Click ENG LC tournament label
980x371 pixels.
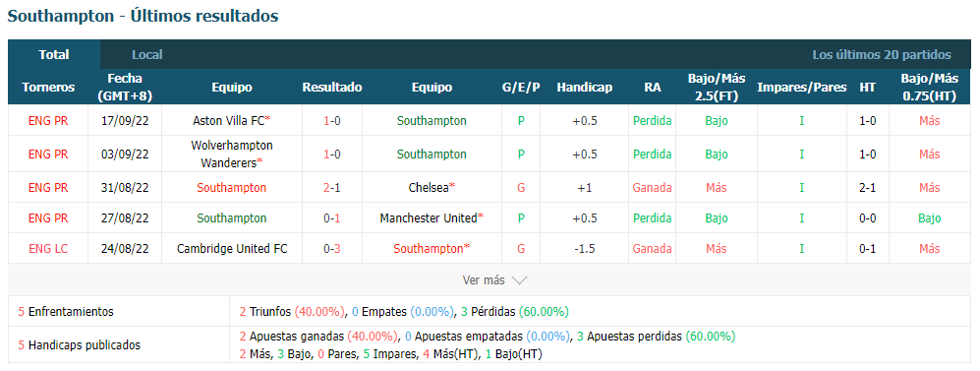coord(48,249)
